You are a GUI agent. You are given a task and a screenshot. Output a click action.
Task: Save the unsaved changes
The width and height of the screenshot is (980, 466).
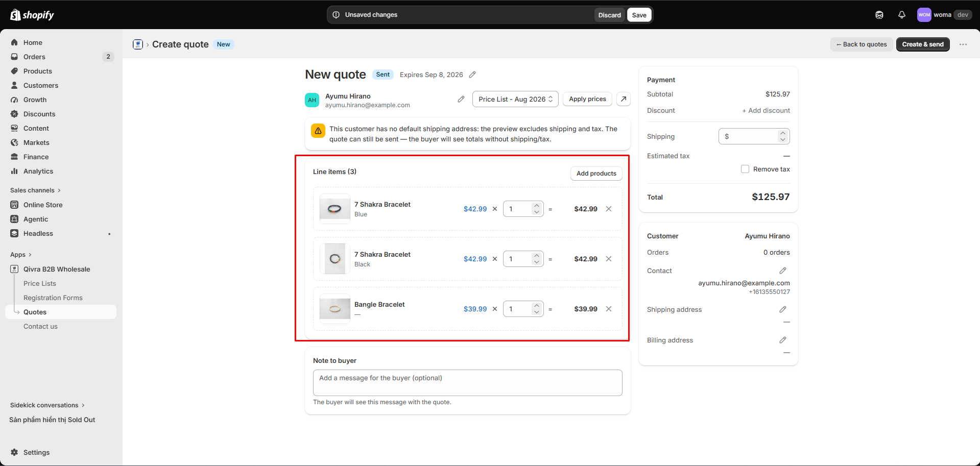[x=639, y=15]
